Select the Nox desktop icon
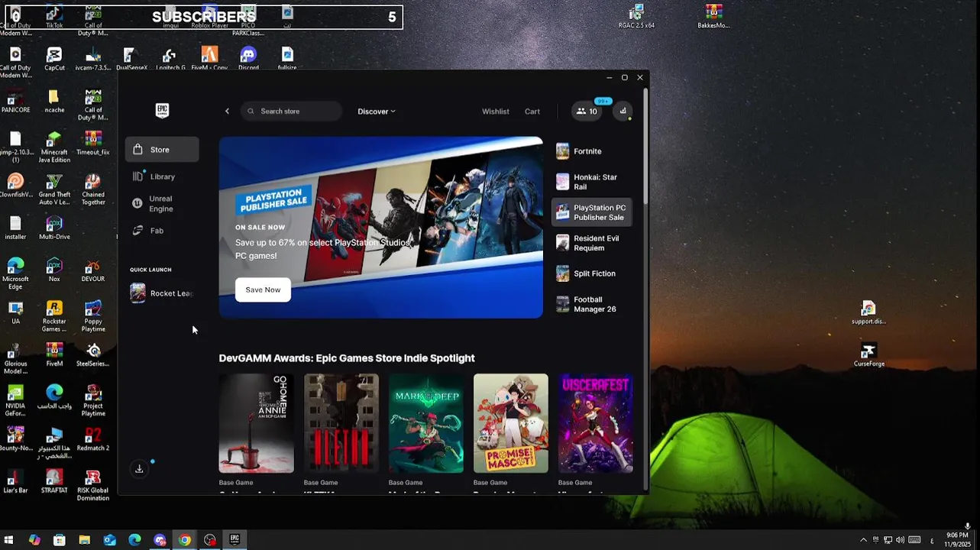The height and width of the screenshot is (550, 980). pyautogui.click(x=54, y=270)
